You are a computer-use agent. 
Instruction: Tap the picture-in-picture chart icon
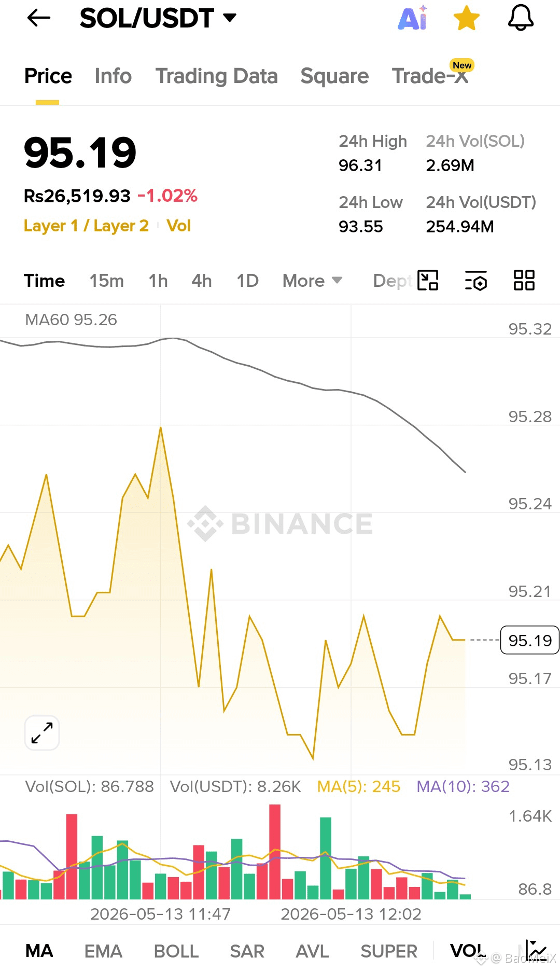pyautogui.click(x=428, y=281)
